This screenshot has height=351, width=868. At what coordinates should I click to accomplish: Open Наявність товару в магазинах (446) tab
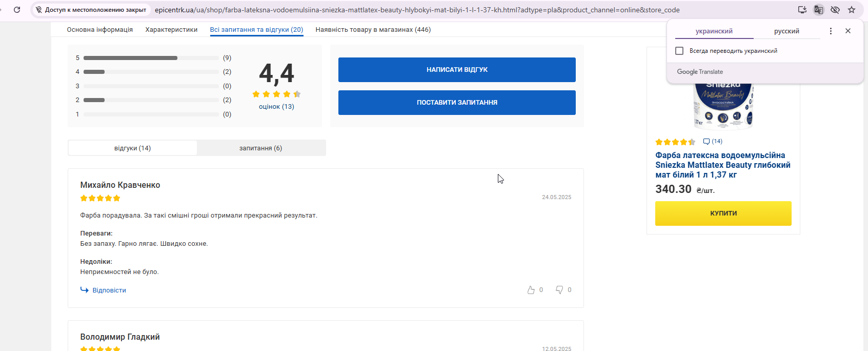373,30
